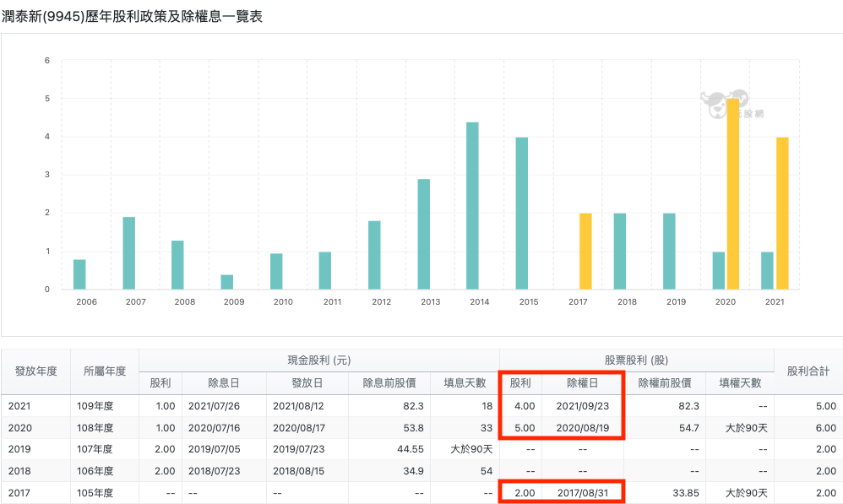Click the 2018 teal cash dividend bar

(620, 252)
